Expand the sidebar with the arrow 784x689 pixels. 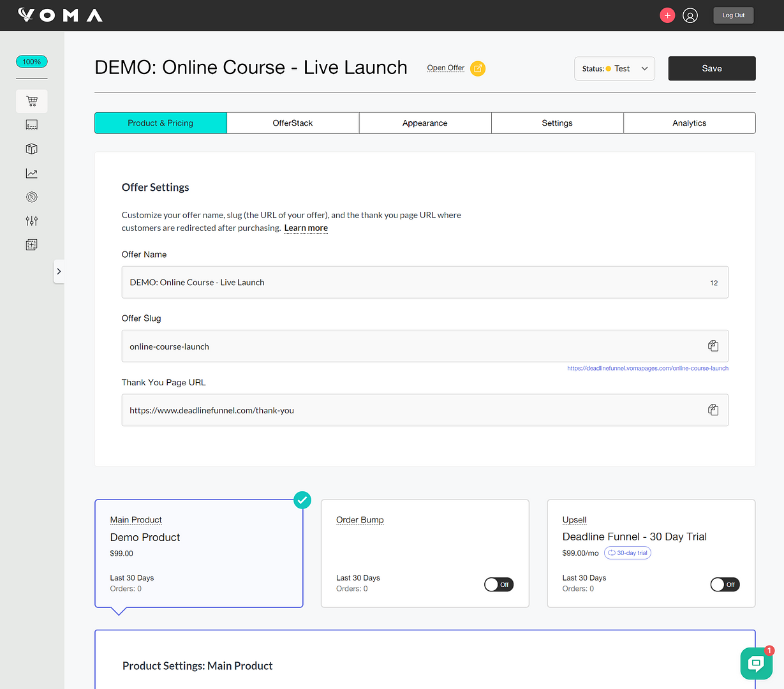tap(59, 271)
